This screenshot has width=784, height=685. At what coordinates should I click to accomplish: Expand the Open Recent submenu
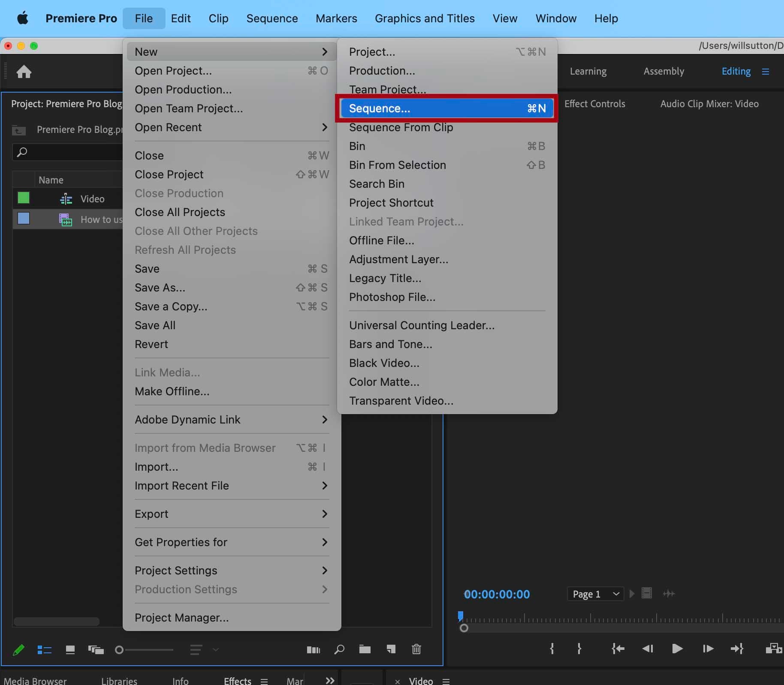point(232,127)
